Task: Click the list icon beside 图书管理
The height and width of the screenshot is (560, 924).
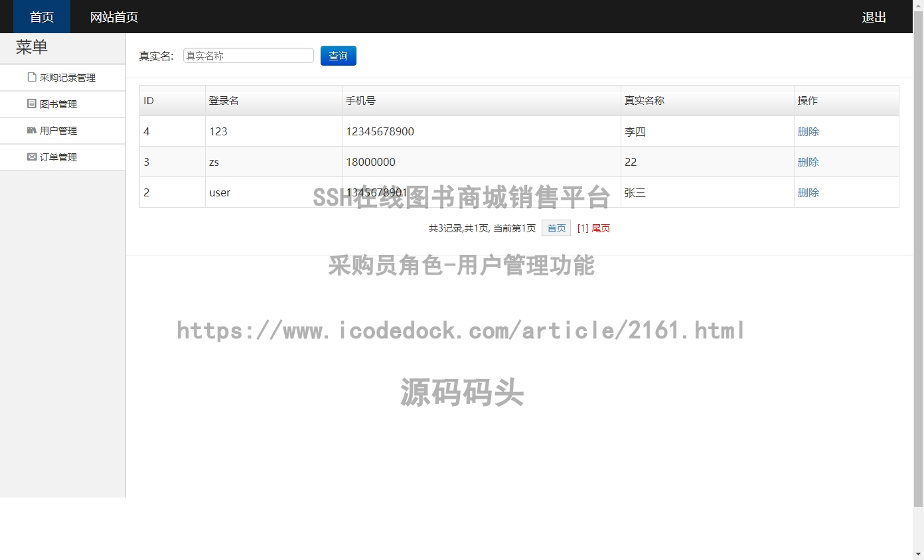Action: click(32, 104)
